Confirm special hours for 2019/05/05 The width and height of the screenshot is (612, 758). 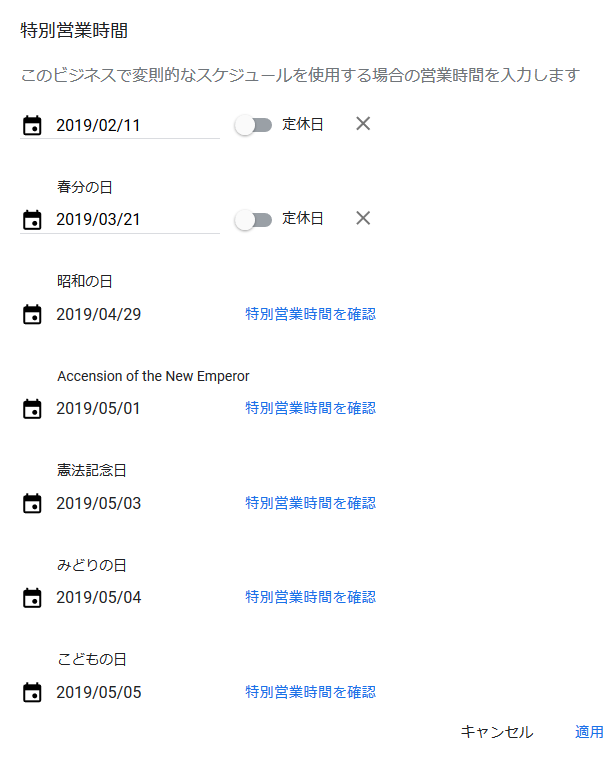[x=310, y=692]
